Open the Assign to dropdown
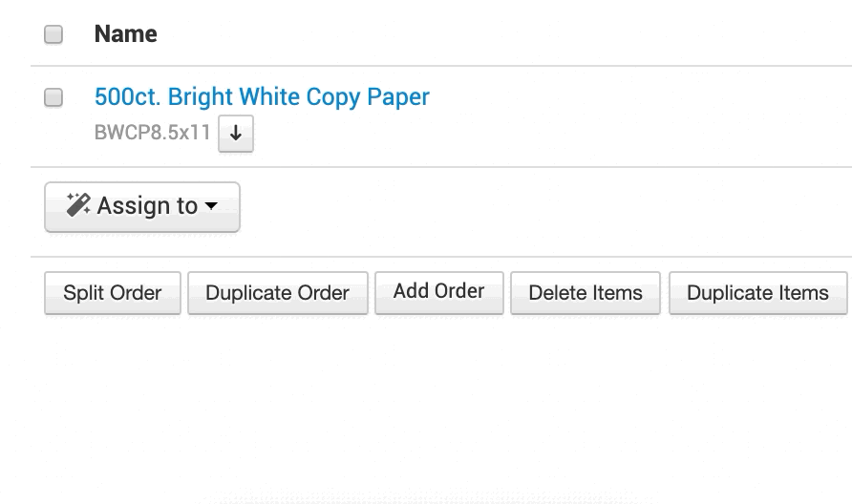852x504 pixels. 142,206
